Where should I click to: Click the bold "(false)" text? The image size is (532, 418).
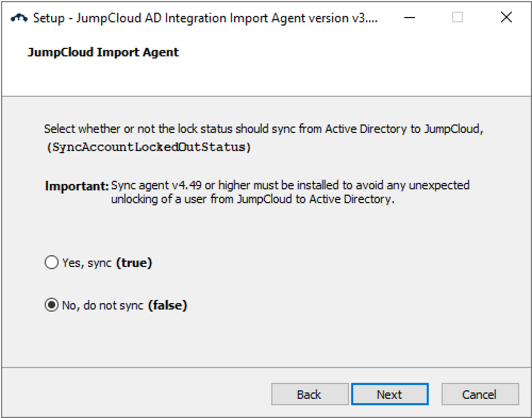168,305
